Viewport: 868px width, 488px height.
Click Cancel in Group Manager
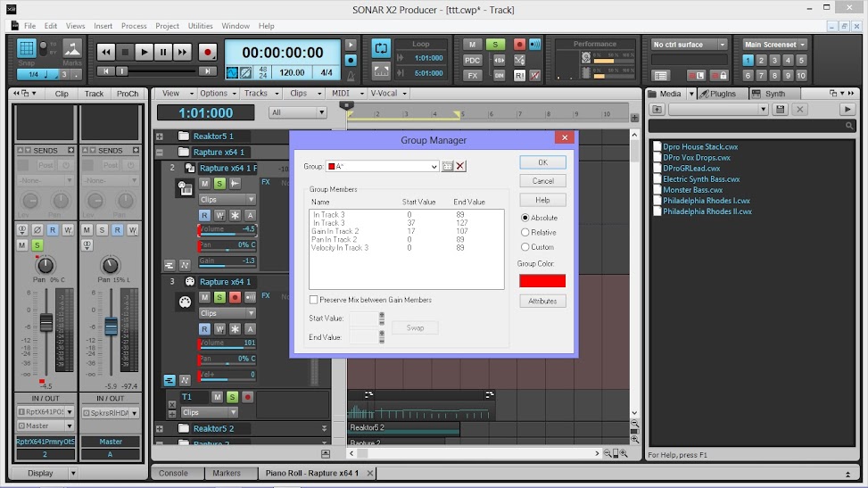point(542,181)
